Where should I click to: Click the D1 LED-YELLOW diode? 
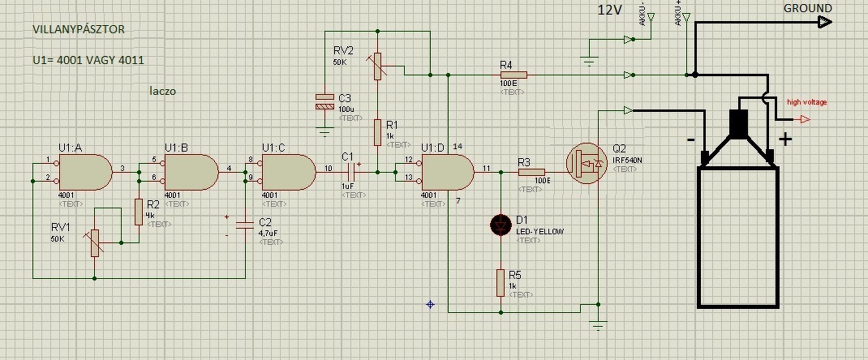click(501, 225)
